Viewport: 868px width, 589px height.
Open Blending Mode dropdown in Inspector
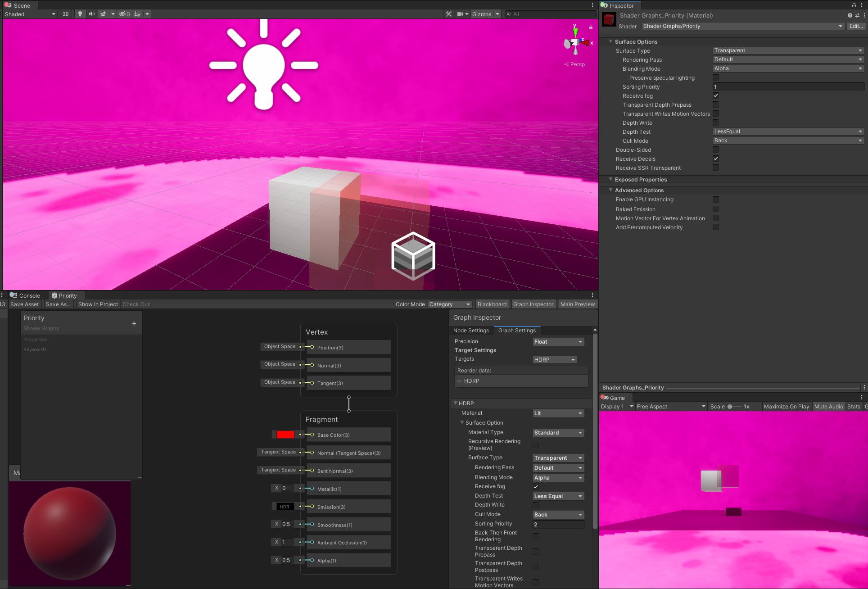pyautogui.click(x=788, y=68)
